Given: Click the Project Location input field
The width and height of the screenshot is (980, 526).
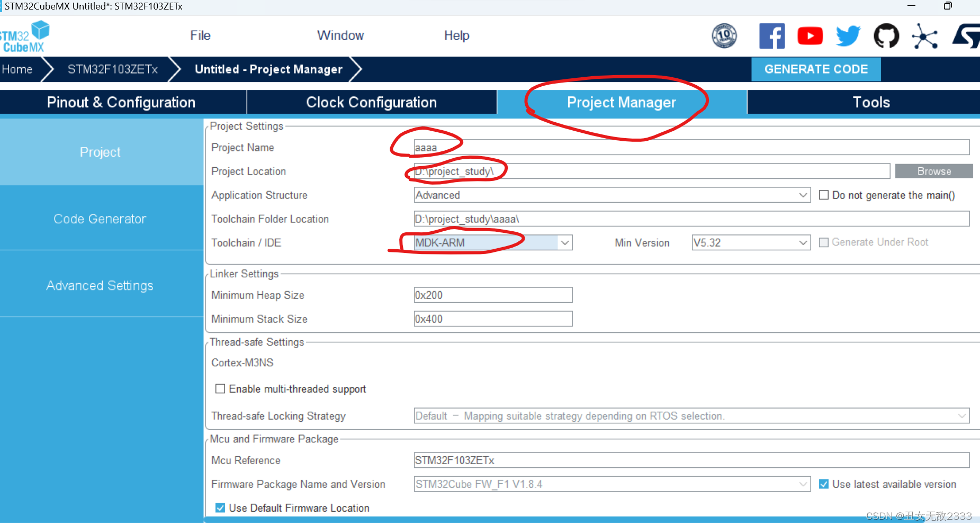Looking at the screenshot, I should click(652, 171).
